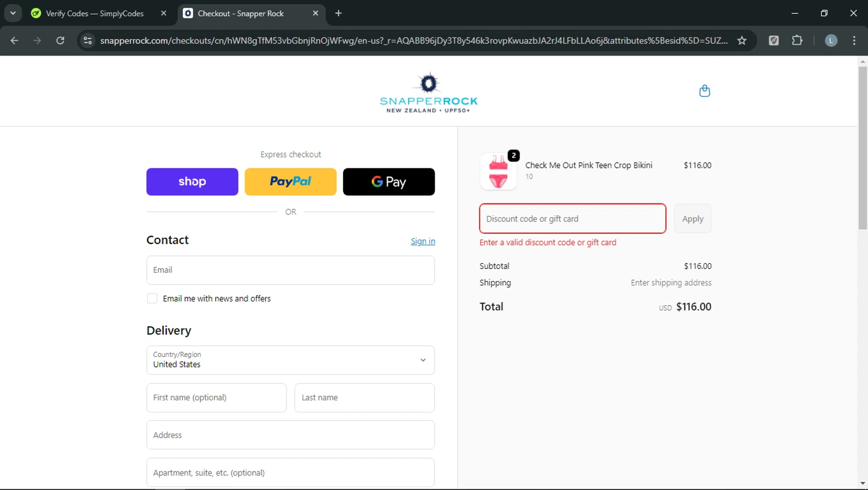The height and width of the screenshot is (490, 868).
Task: Click the First name (optional) field
Action: pyautogui.click(x=216, y=397)
